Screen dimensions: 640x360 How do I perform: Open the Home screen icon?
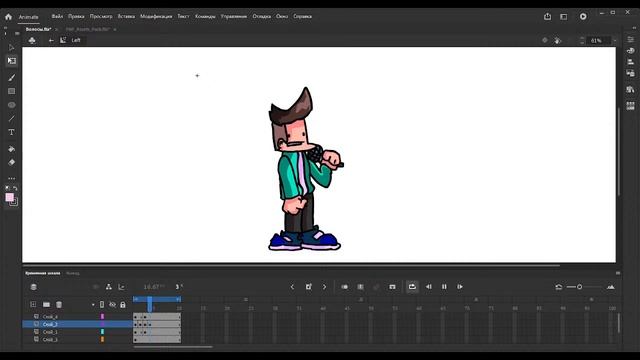(9, 17)
